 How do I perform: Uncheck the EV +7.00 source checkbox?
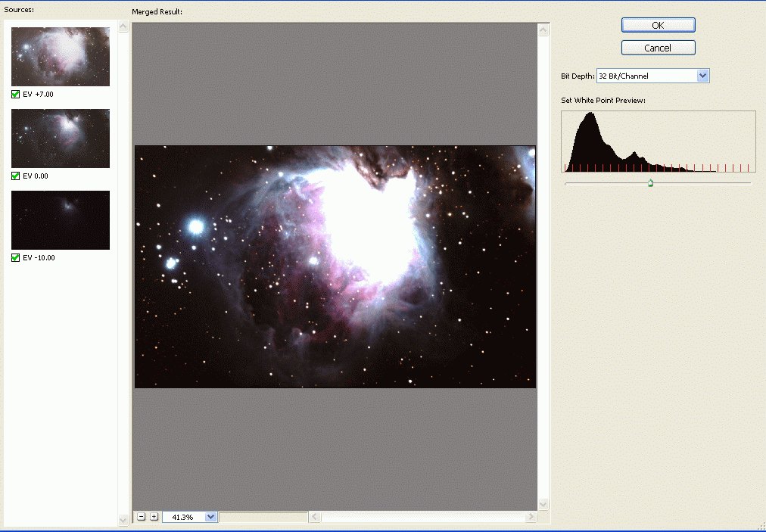click(x=15, y=95)
